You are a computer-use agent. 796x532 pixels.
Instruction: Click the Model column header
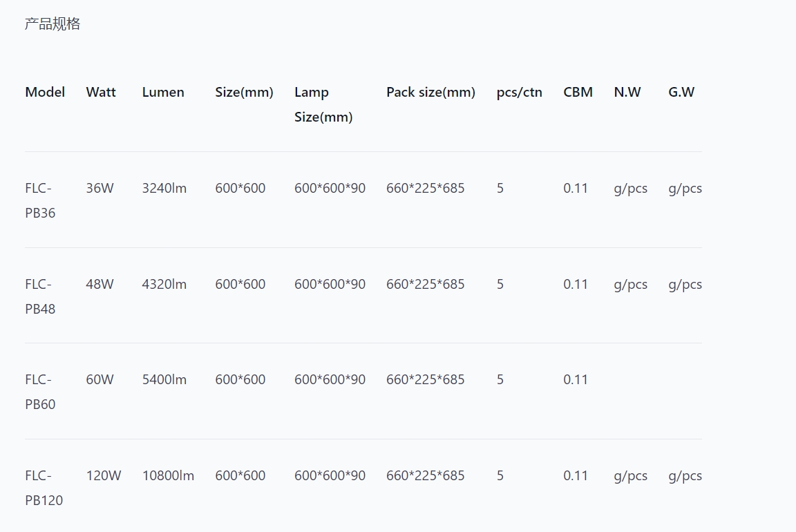pos(45,93)
